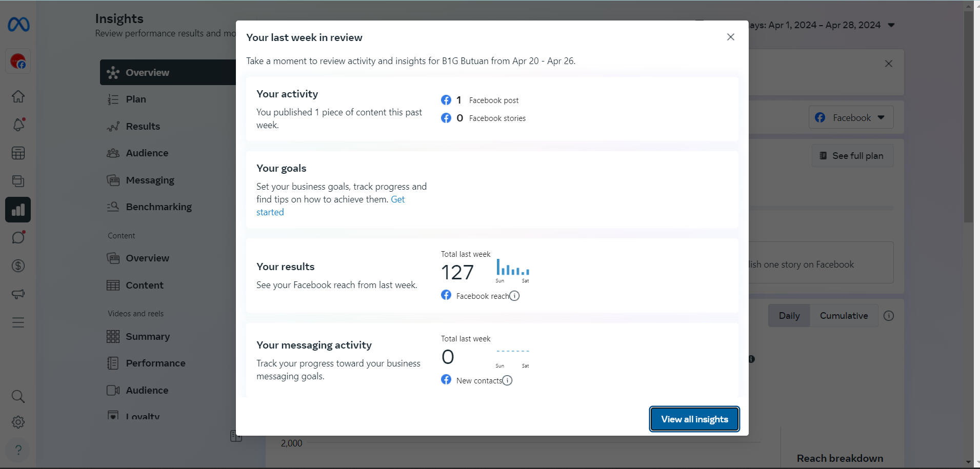Switch chart to Daily view
This screenshot has width=980, height=469.
[x=789, y=316]
